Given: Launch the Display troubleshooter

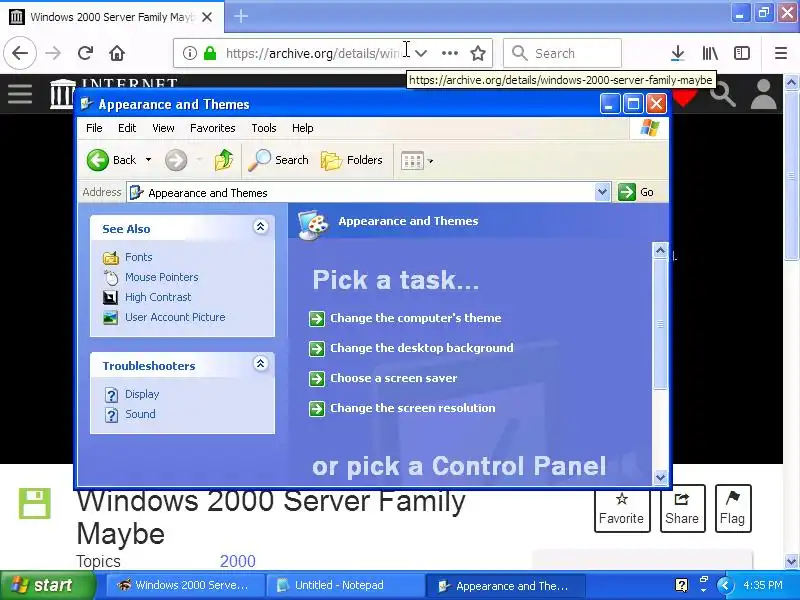Looking at the screenshot, I should pyautogui.click(x=142, y=394).
